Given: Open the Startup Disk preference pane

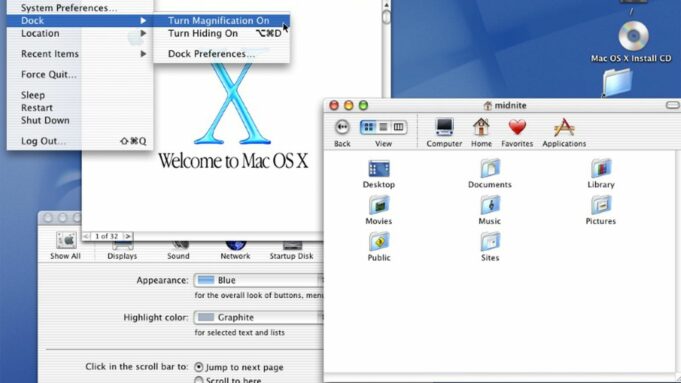Looking at the screenshot, I should tap(291, 251).
